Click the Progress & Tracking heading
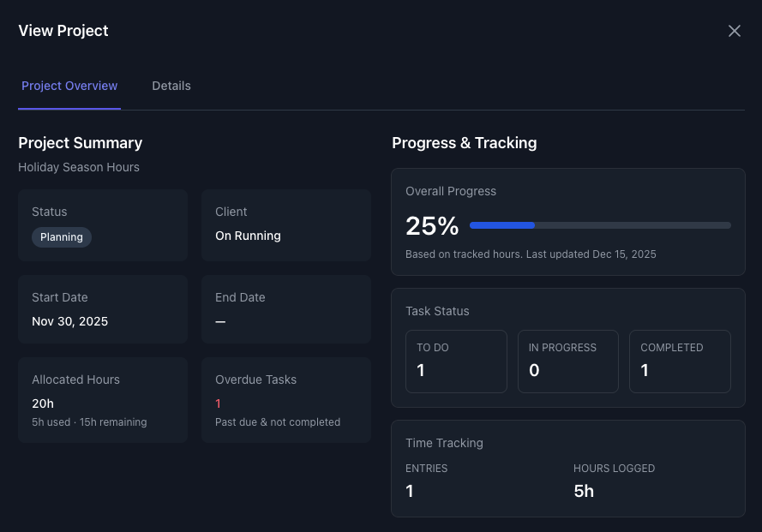The image size is (762, 532). click(464, 143)
